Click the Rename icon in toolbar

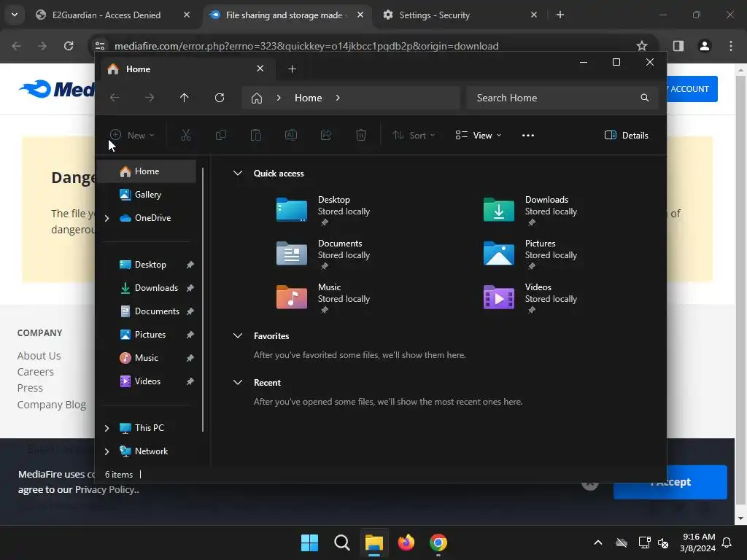pos(291,135)
